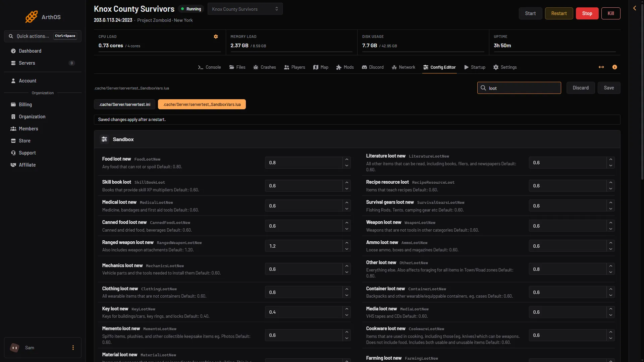Decrease Literature loot new value
Viewport: 644px width, 362px height.
(x=611, y=166)
